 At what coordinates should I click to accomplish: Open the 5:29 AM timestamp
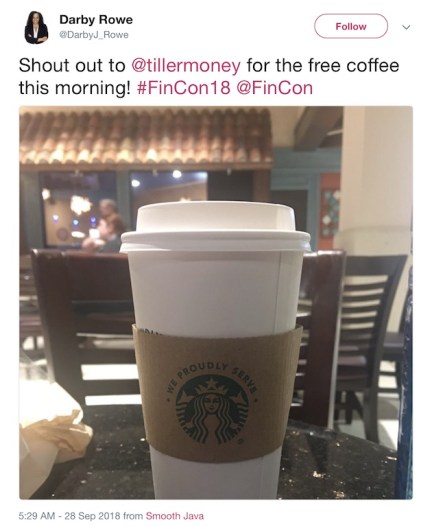(x=37, y=516)
